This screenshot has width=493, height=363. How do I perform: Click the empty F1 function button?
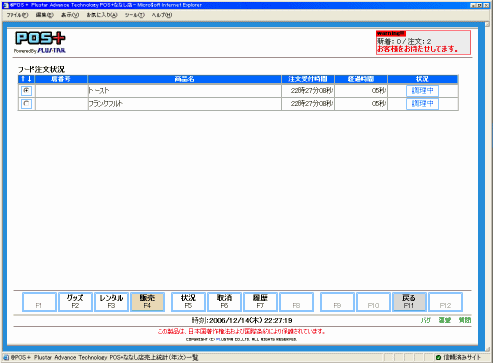[39, 302]
